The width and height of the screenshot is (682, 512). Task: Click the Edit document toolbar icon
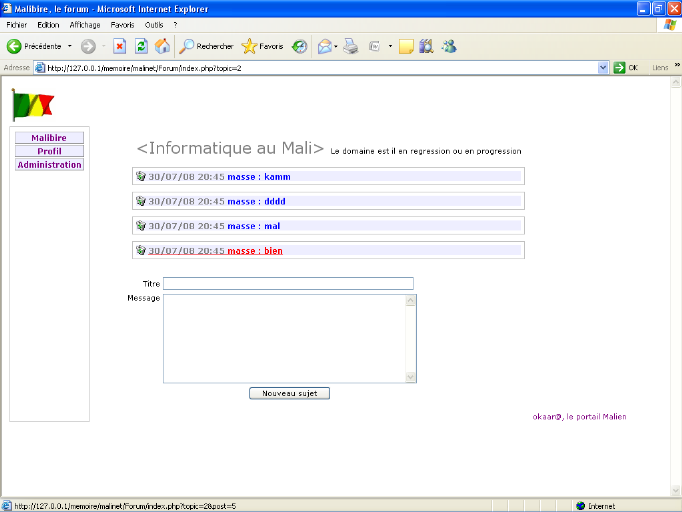(374, 46)
